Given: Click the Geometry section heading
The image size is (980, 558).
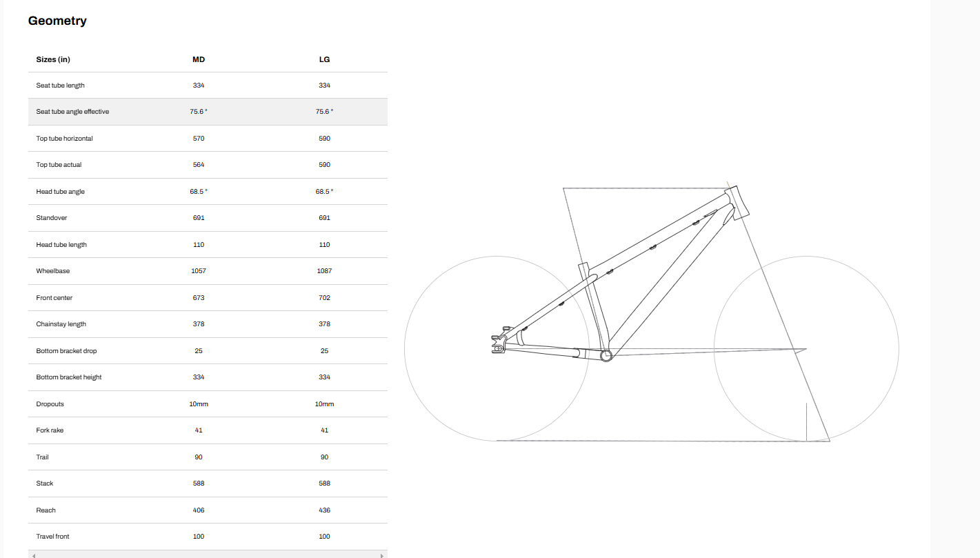Looking at the screenshot, I should (x=57, y=21).
